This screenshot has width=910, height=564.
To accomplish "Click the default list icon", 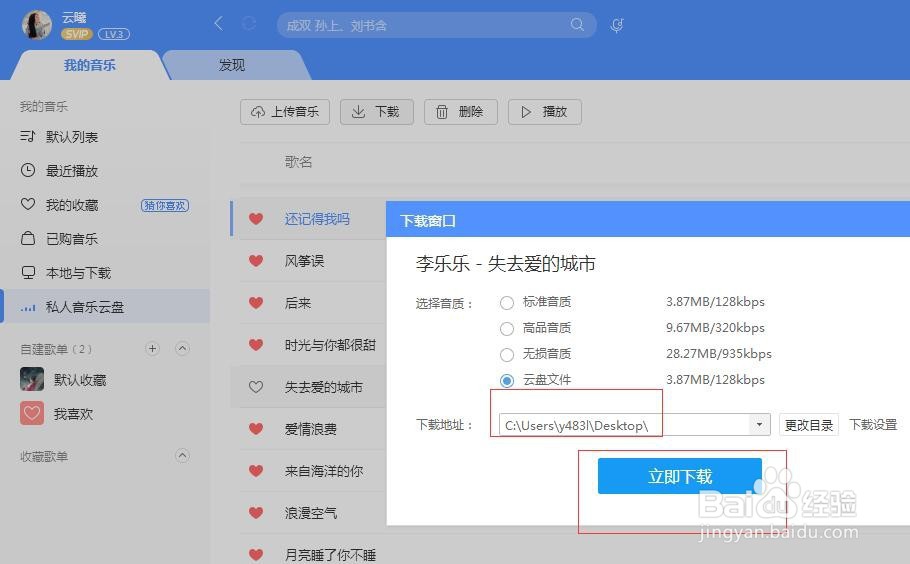I will [28, 136].
